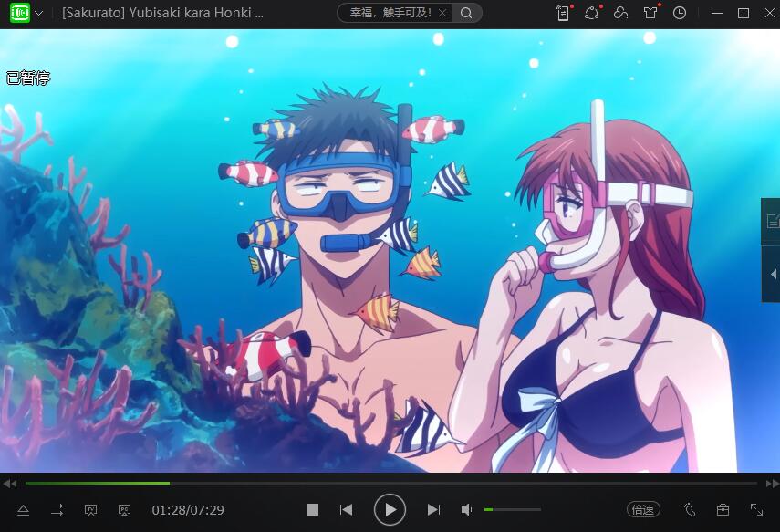Click the eject/open file button
The height and width of the screenshot is (532, 780).
click(x=24, y=510)
